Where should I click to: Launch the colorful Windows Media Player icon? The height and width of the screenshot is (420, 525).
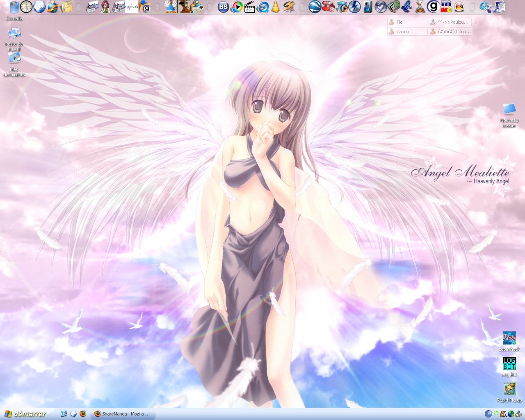coord(237,7)
